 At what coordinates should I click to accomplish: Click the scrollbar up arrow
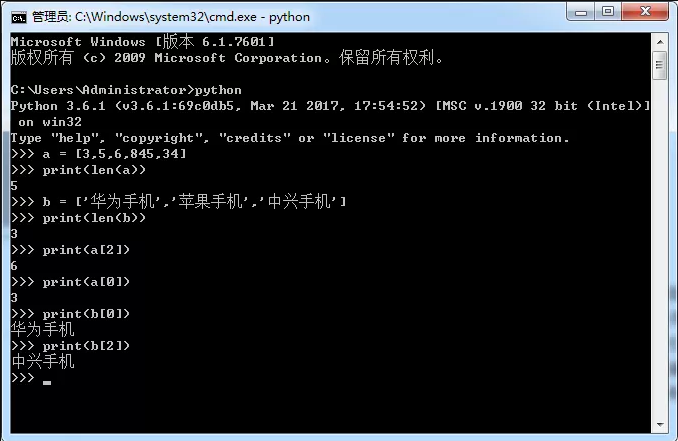659,41
